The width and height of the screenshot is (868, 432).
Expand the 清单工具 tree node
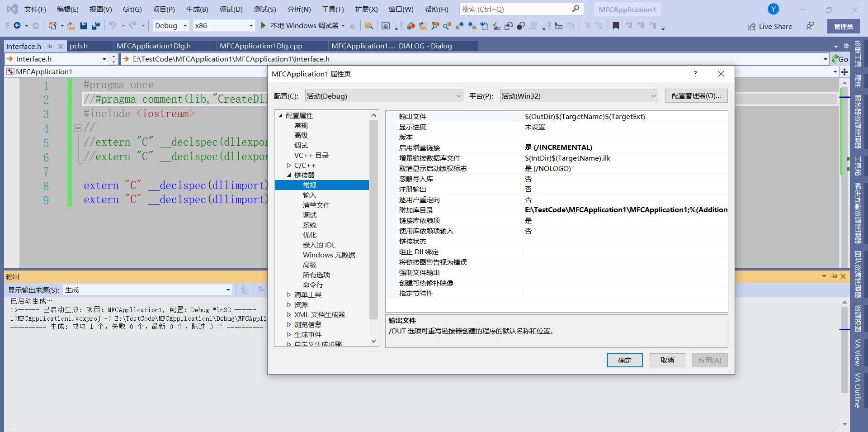tap(289, 295)
